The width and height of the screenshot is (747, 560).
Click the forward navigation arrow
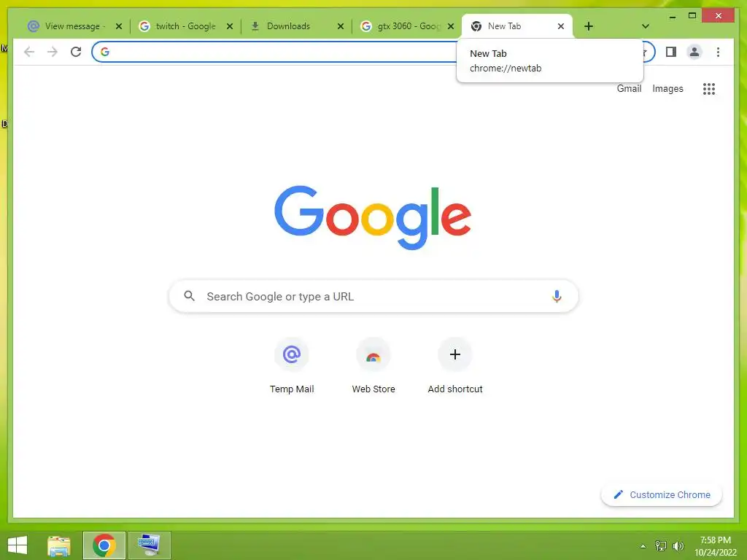click(x=53, y=52)
